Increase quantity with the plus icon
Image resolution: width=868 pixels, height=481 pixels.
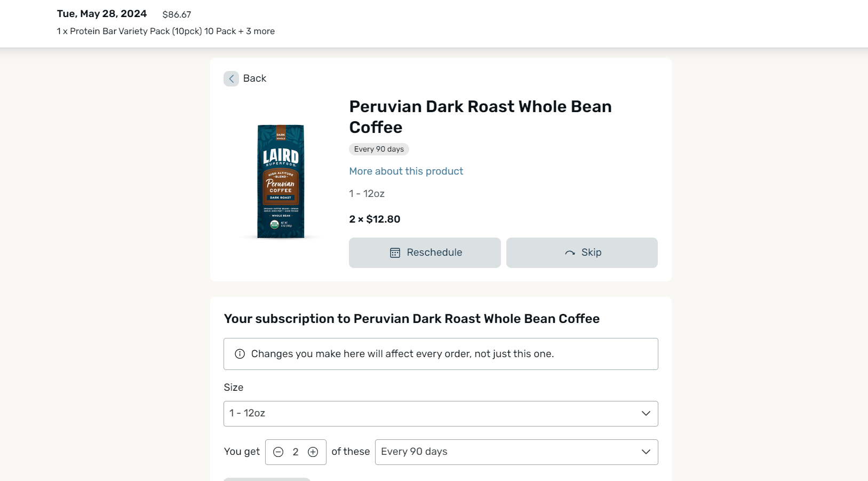(313, 452)
